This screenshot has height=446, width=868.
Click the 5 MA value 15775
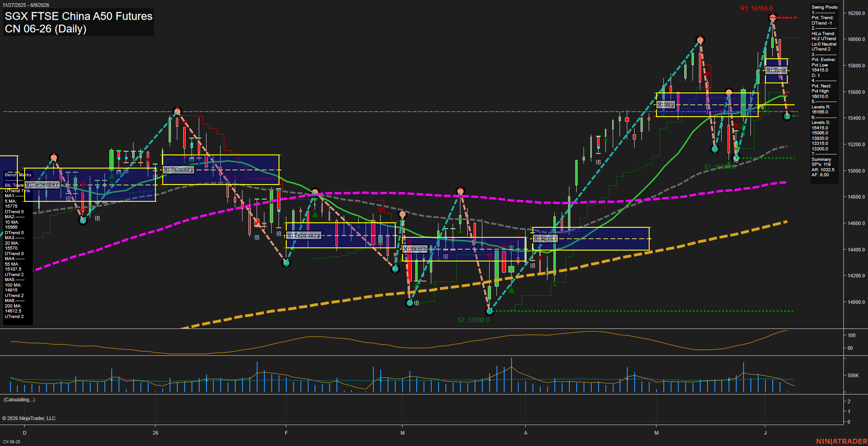pyautogui.click(x=11, y=206)
